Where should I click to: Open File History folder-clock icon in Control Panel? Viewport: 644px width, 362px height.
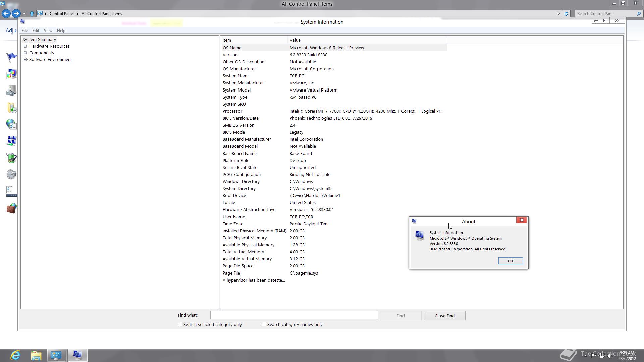pos(11,108)
